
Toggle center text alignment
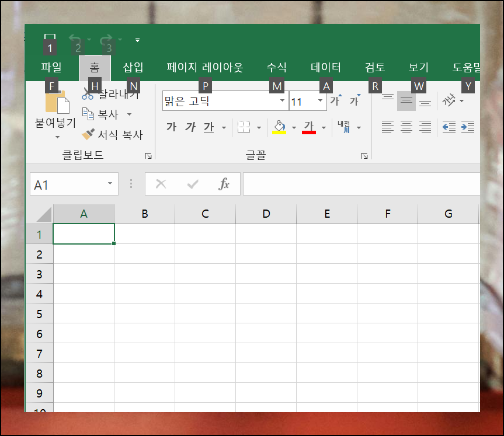[406, 127]
